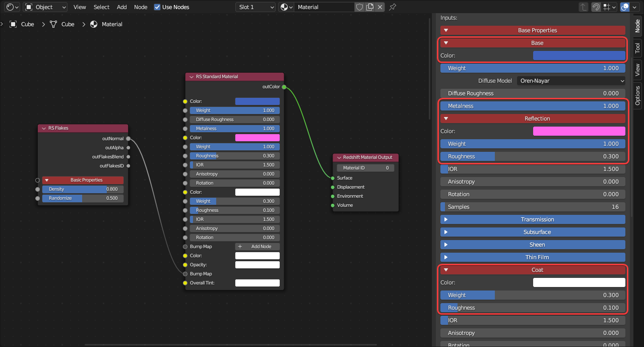Collapse the RS Flakes node header chevron
Image resolution: width=644 pixels, height=347 pixels.
tap(44, 128)
